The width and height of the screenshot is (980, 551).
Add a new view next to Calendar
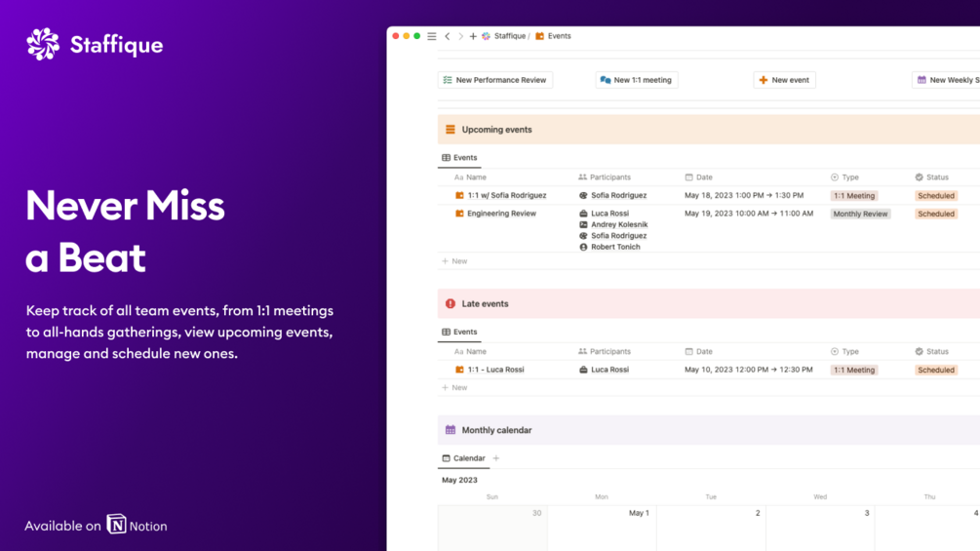click(x=496, y=458)
